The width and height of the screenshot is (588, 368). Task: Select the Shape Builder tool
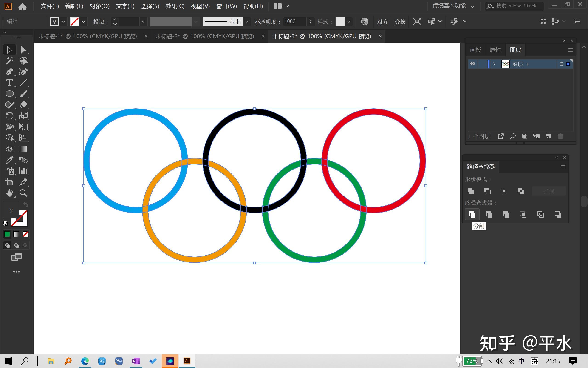point(9,138)
